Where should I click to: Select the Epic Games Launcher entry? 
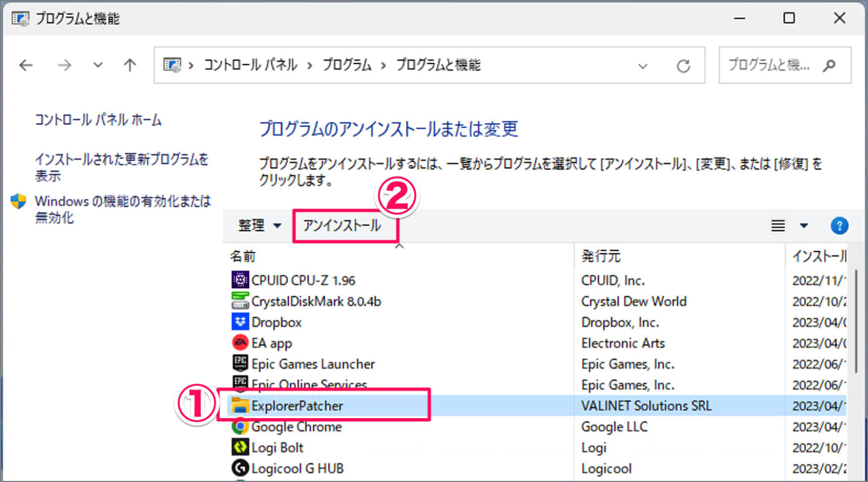313,364
